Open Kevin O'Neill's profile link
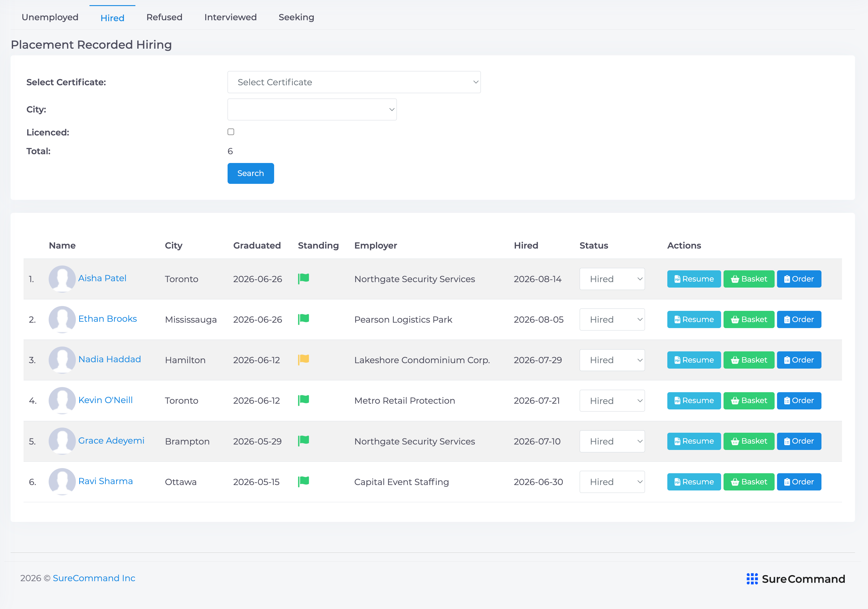Image resolution: width=868 pixels, height=609 pixels. click(x=105, y=400)
